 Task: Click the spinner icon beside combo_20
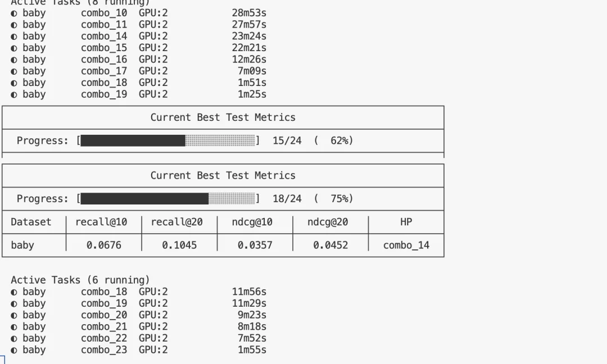pyautogui.click(x=14, y=315)
